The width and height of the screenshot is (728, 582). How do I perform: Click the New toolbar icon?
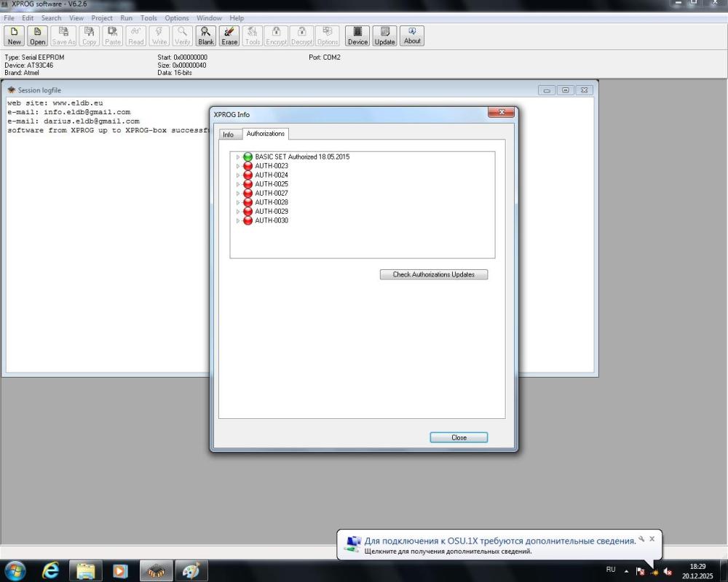(x=15, y=36)
